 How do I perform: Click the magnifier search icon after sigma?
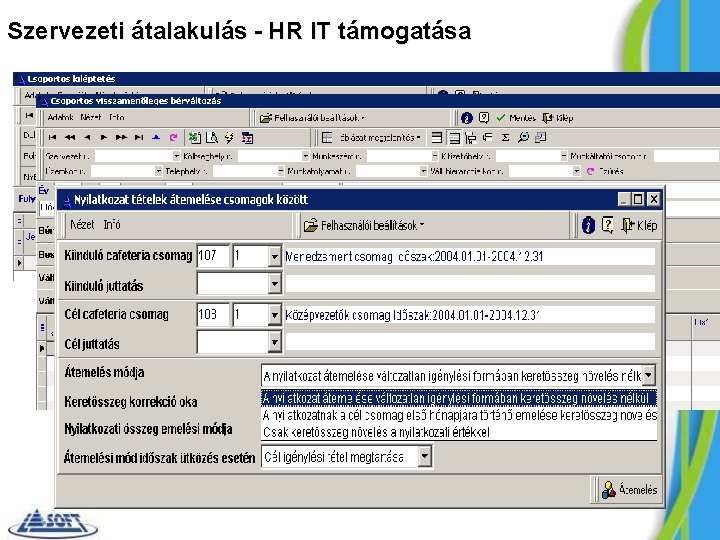coord(523,137)
